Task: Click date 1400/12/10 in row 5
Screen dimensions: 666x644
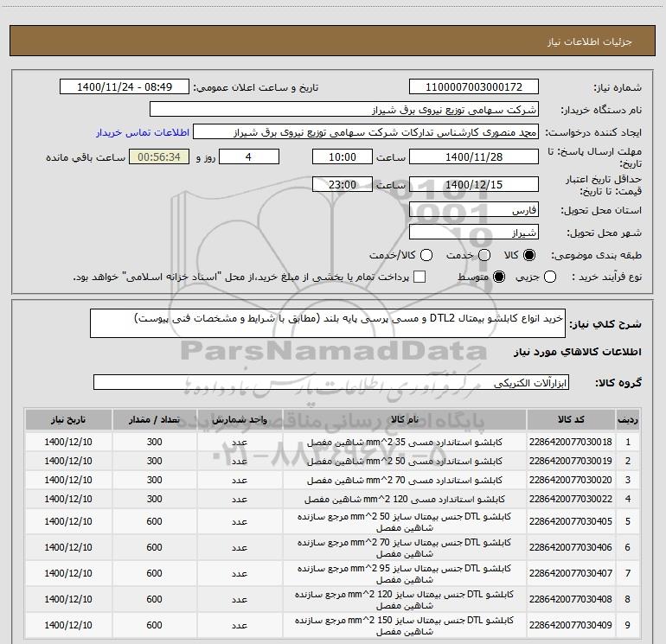Action: tap(68, 521)
